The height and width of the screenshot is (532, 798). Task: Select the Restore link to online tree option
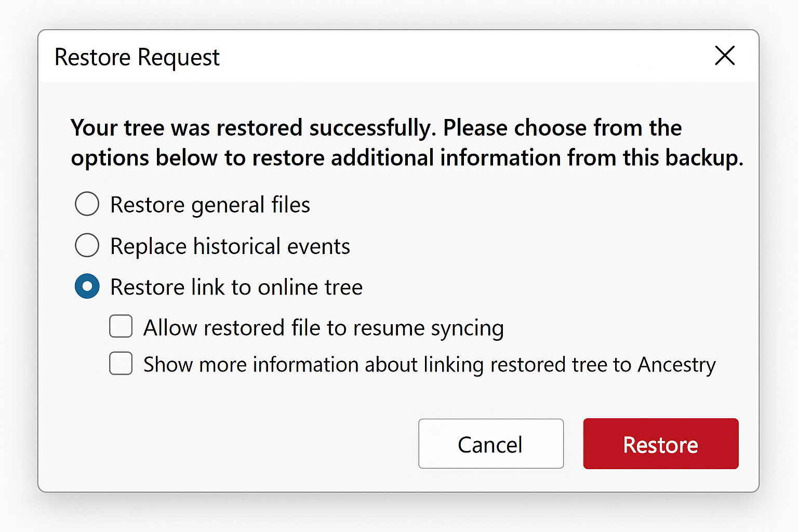tap(87, 286)
